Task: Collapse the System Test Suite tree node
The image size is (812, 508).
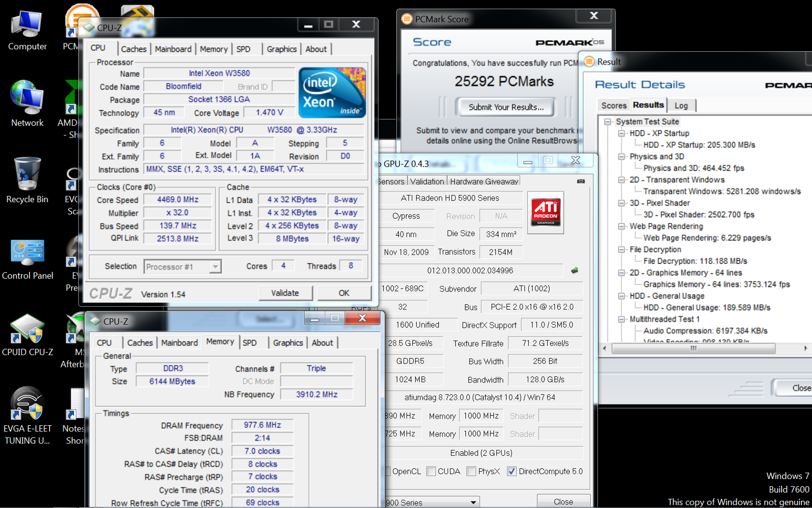Action: 607,122
